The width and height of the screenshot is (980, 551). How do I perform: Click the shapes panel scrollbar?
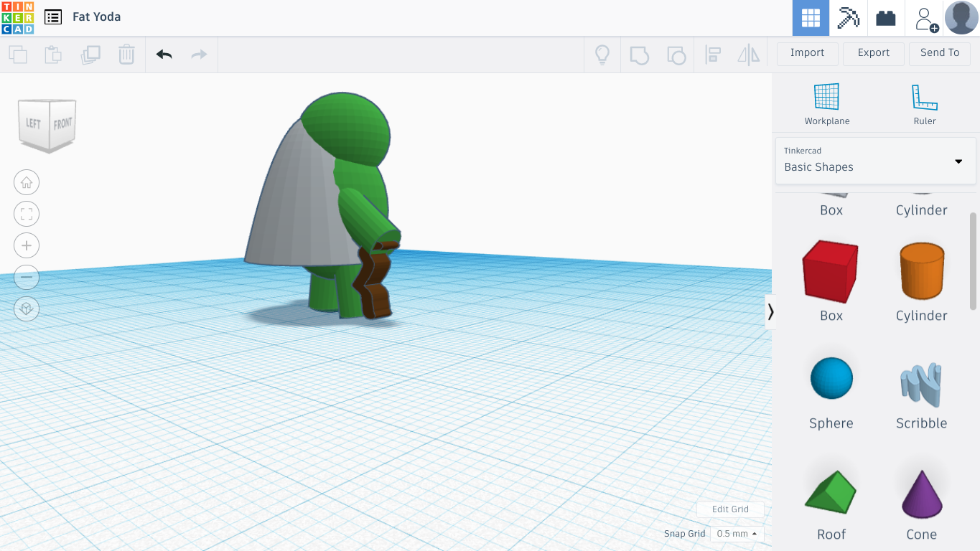click(x=974, y=261)
